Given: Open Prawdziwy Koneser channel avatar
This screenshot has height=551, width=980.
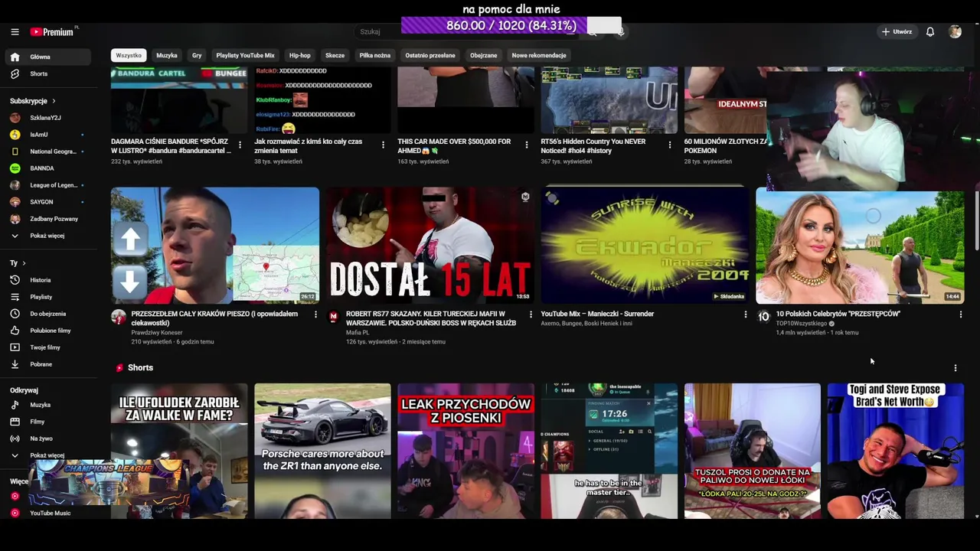Looking at the screenshot, I should [118, 317].
